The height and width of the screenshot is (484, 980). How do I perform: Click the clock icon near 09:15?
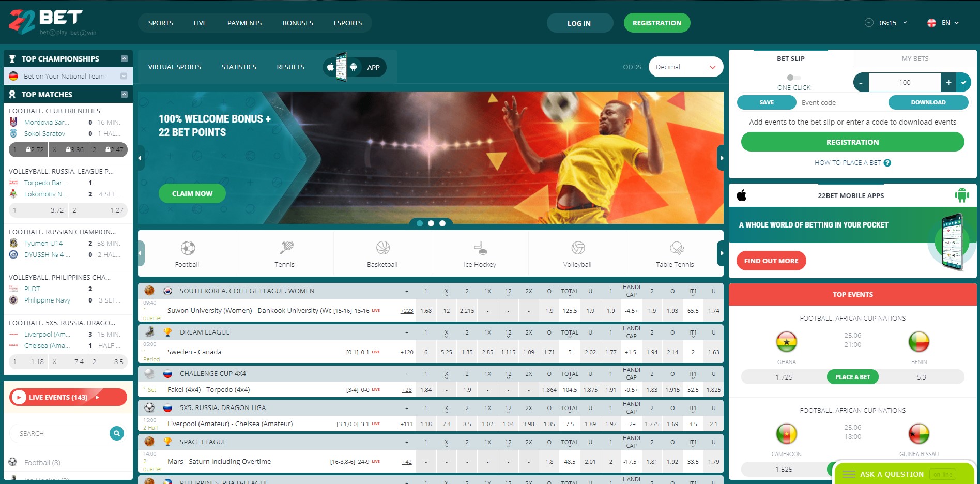click(x=869, y=23)
